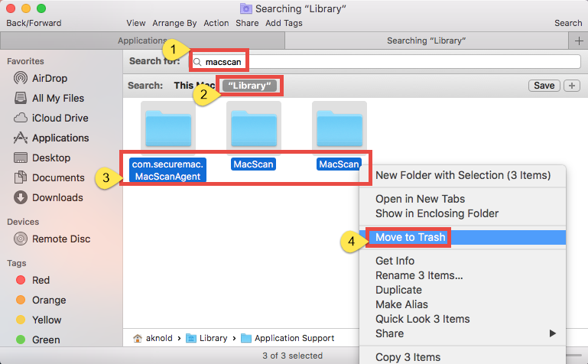Click the green full screen button
Screen dimensions: 588x364
coord(41,8)
